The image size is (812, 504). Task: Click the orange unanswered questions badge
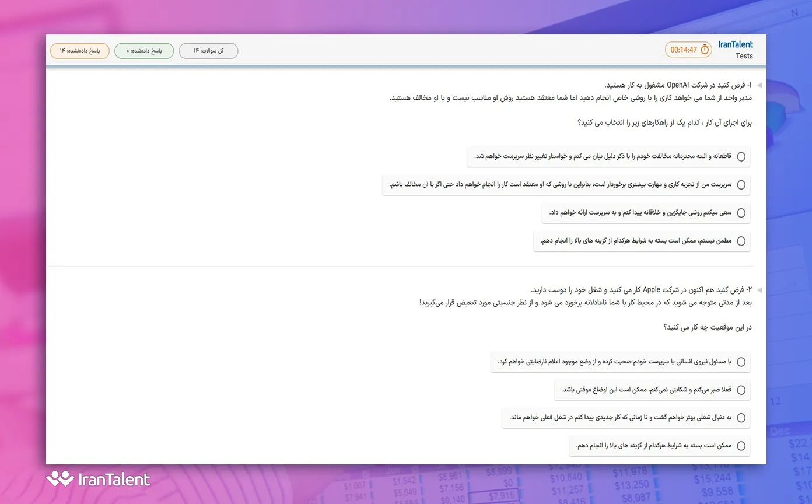pyautogui.click(x=79, y=51)
